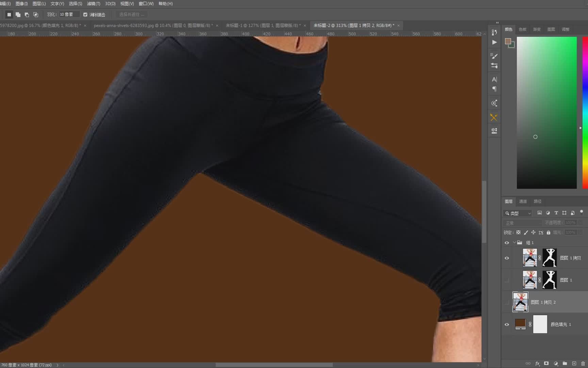Click the 选择并遮住 button
Viewport: 588px width, 368px height.
(x=132, y=15)
